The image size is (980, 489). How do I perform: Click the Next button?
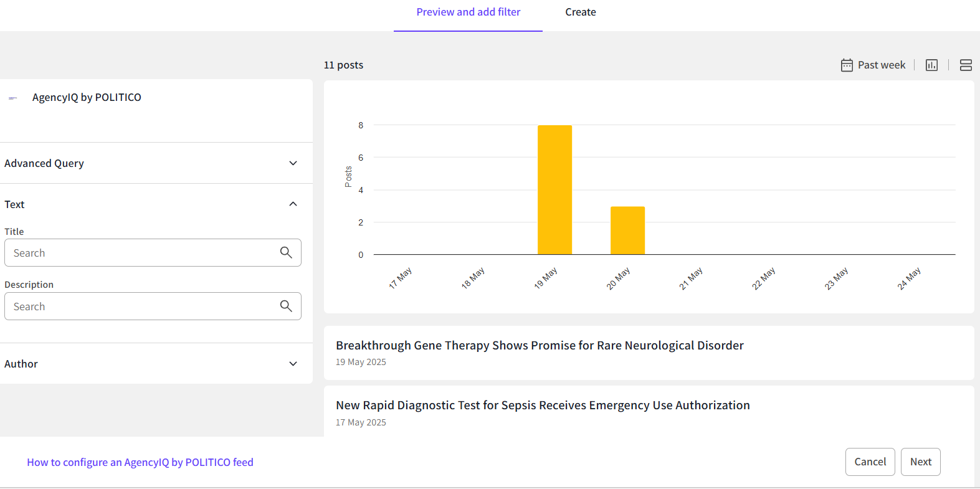coord(920,462)
